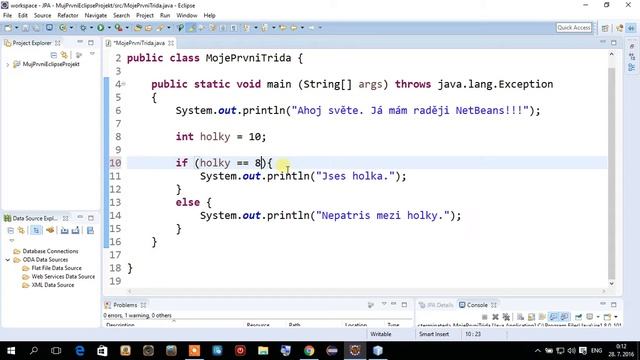
Task: Open the Open Console dropdown arrow
Action: click(616, 317)
